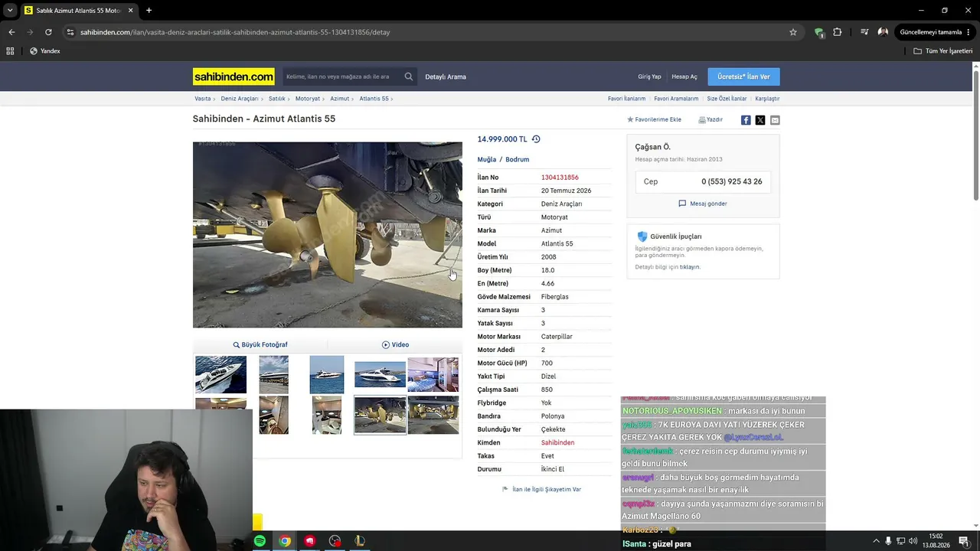The height and width of the screenshot is (551, 980).
Task: Open the green shield extension
Action: point(819,32)
